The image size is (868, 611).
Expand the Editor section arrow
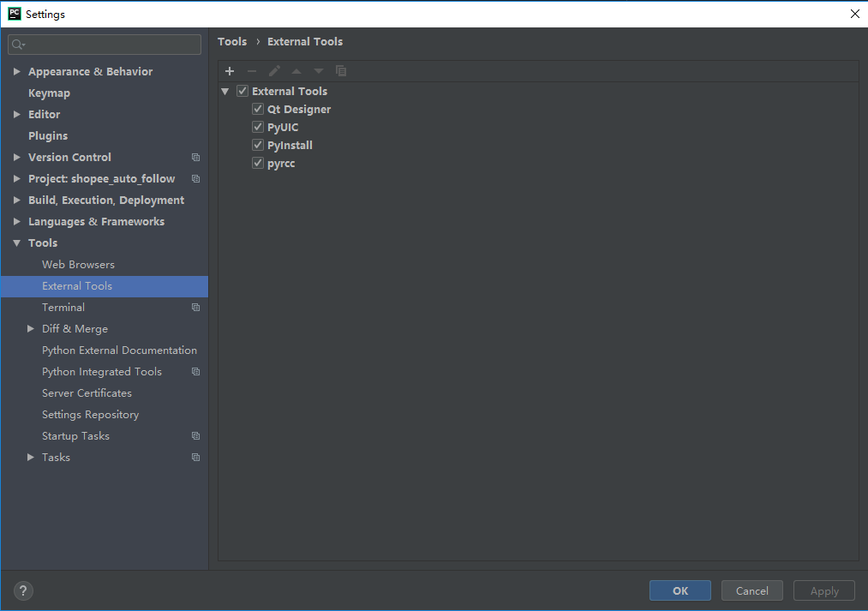16,114
